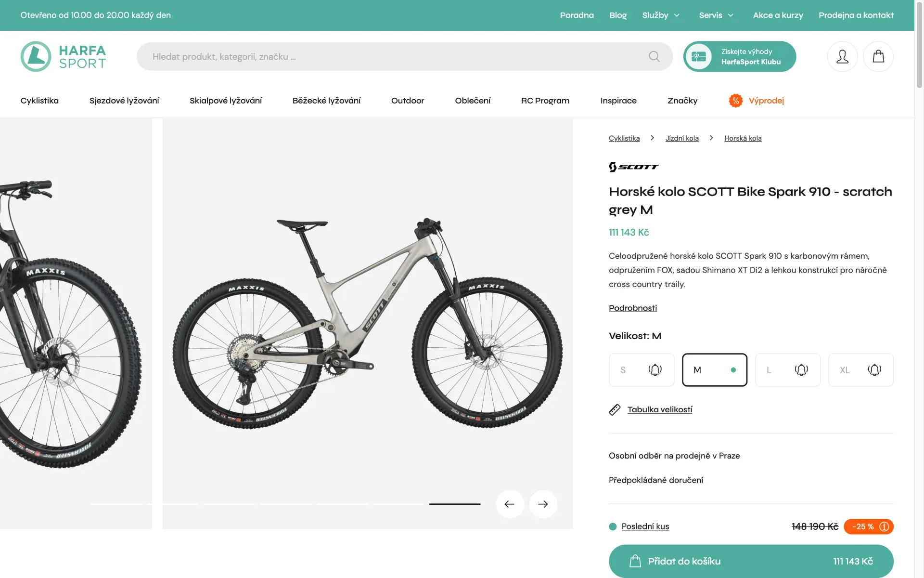The height and width of the screenshot is (578, 924).
Task: Expand the Servis dropdown menu
Action: [716, 15]
